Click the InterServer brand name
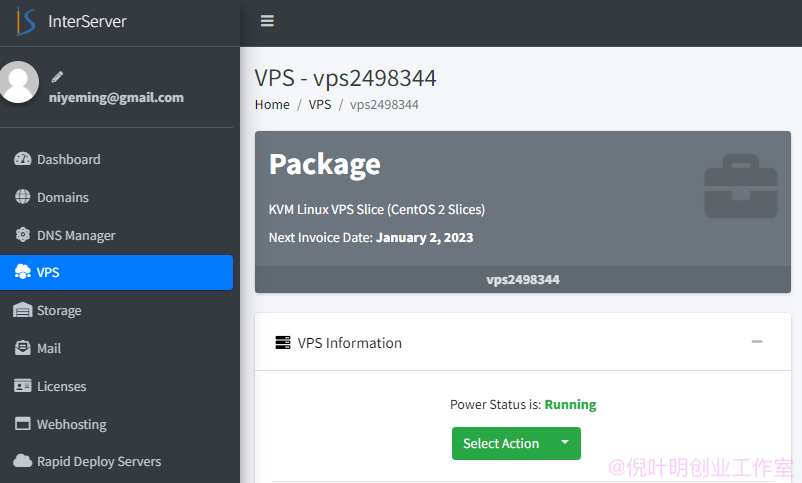 87,21
